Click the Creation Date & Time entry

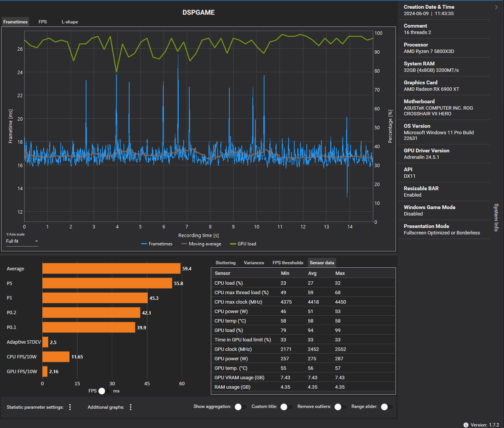click(444, 10)
